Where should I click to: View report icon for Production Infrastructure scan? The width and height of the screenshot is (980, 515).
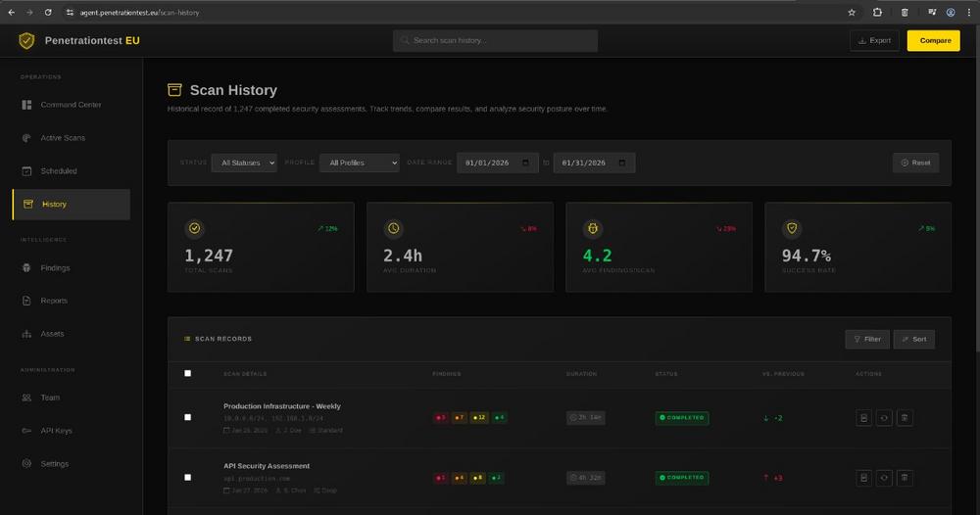863,417
